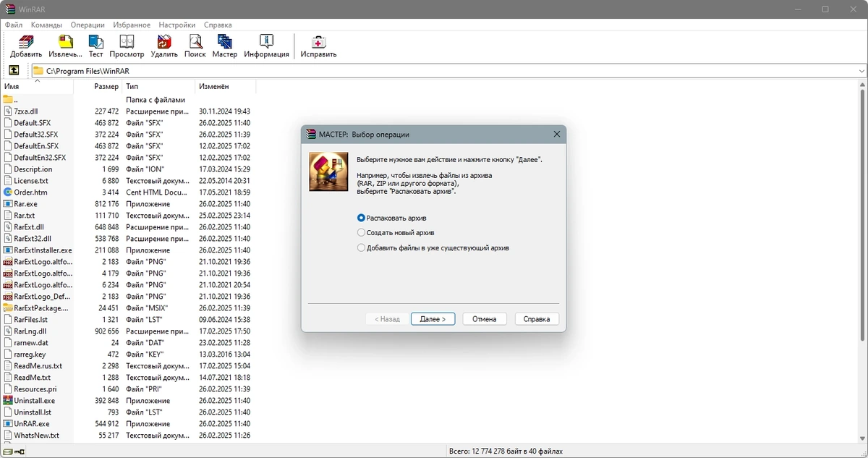Click the RarLng.dll file icon
868x458 pixels.
click(8, 331)
